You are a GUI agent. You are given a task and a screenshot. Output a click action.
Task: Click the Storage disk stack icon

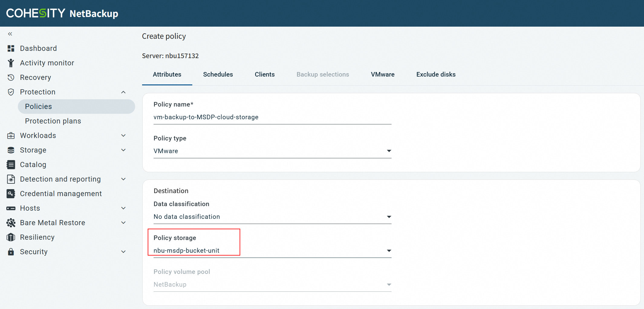11,150
